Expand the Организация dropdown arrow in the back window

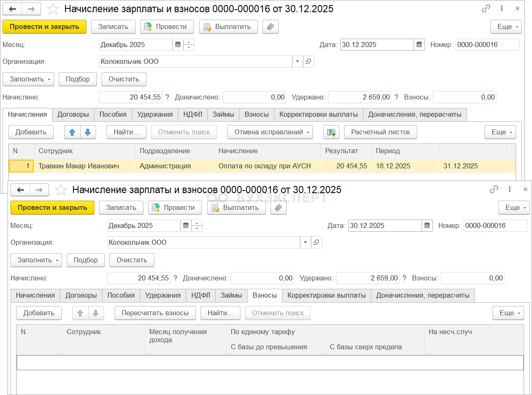tap(297, 61)
